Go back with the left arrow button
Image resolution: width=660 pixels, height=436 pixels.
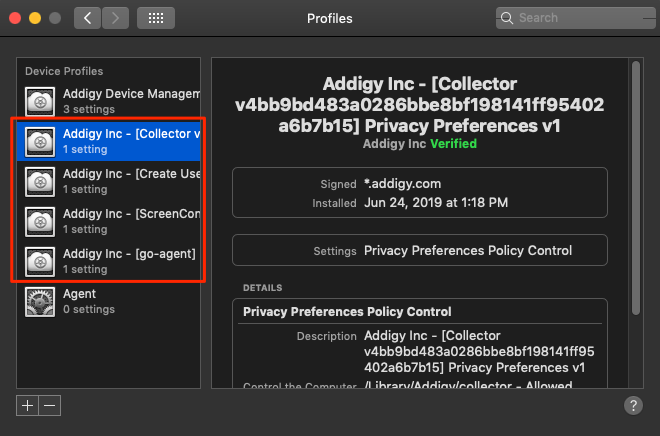87,18
